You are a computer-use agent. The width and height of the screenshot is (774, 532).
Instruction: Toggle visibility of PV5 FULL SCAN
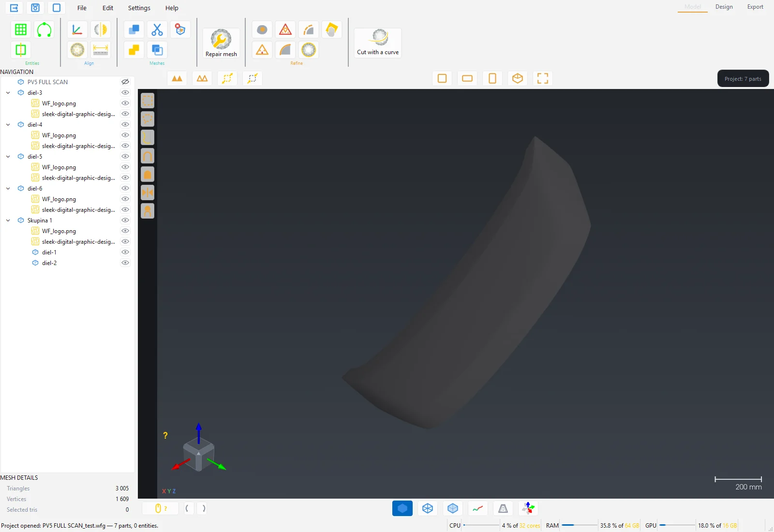pyautogui.click(x=125, y=82)
